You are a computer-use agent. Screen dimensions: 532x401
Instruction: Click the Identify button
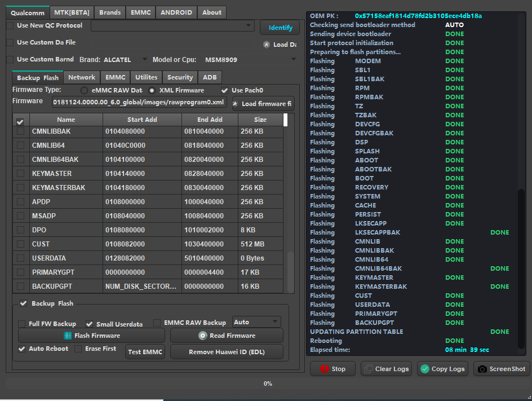click(x=280, y=28)
